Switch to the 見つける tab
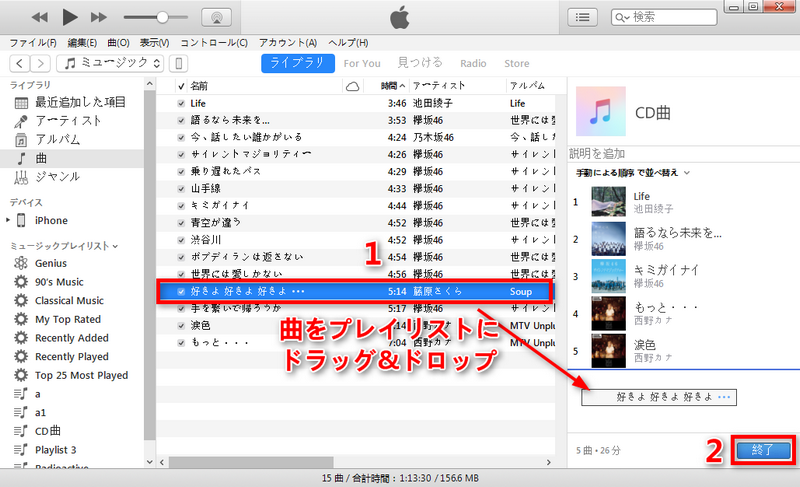Image resolution: width=800 pixels, height=487 pixels. click(420, 63)
